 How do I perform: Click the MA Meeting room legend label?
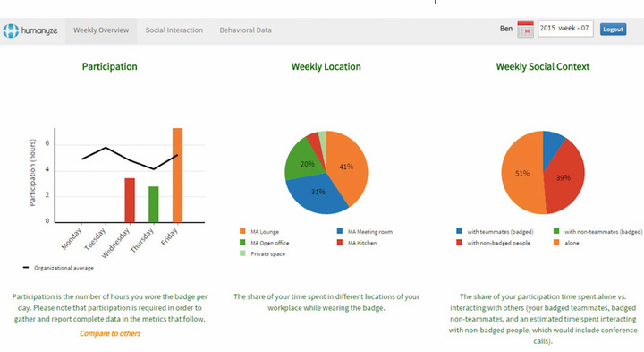point(370,231)
